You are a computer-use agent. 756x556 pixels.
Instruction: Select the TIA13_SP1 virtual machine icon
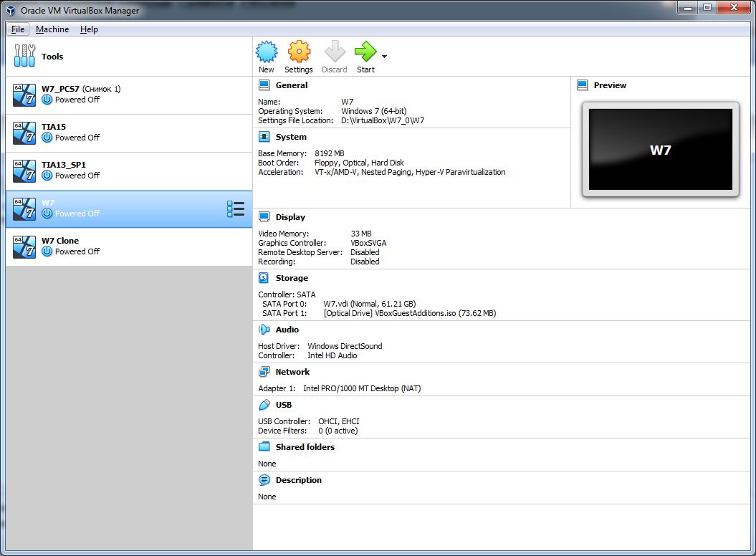(24, 171)
